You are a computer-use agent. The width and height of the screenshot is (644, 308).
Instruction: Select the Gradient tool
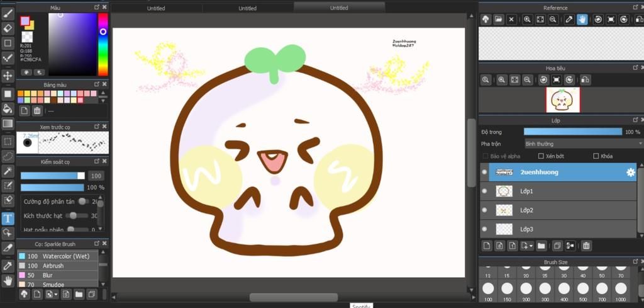pyautogui.click(x=8, y=123)
